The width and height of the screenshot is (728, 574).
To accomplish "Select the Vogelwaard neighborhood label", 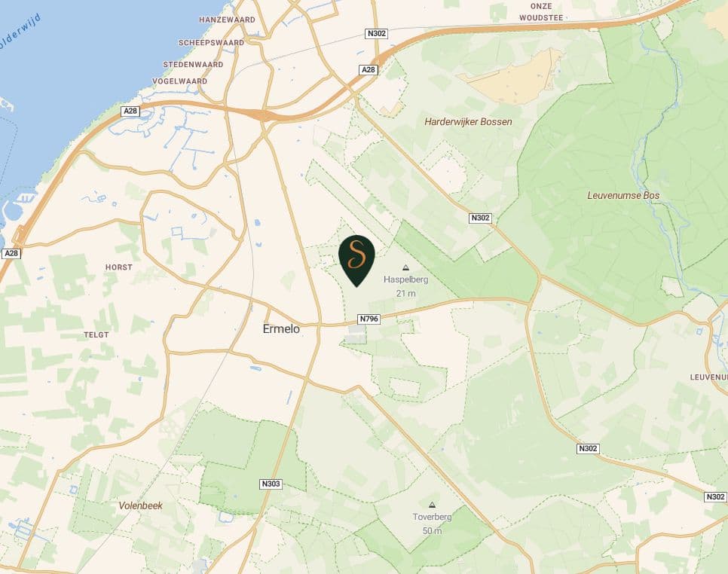I will (179, 81).
